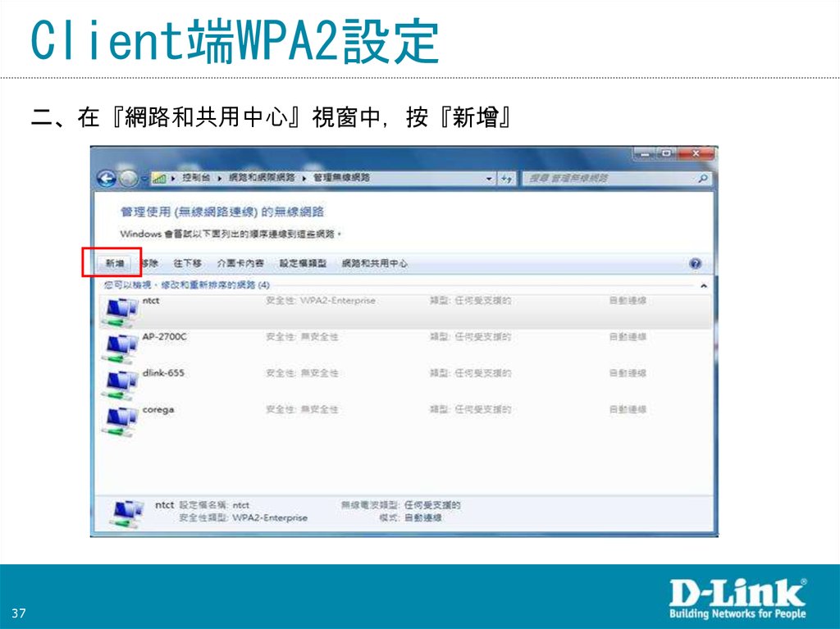Click WPA2-Enterprise security text in ntct row

[x=337, y=301]
